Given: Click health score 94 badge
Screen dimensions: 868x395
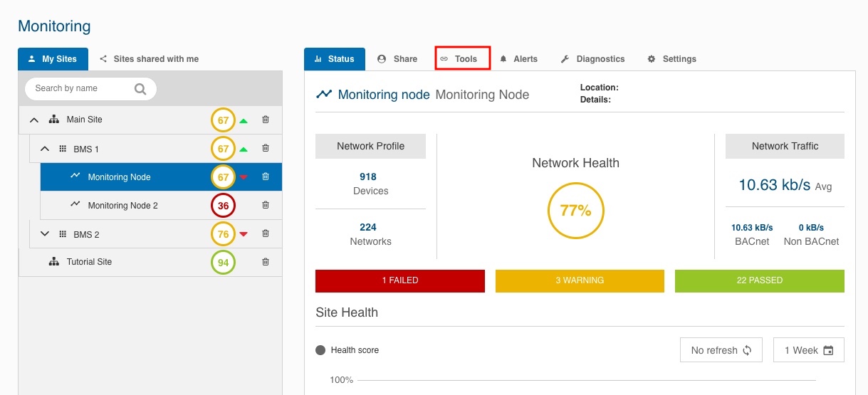Looking at the screenshot, I should pyautogui.click(x=223, y=263).
